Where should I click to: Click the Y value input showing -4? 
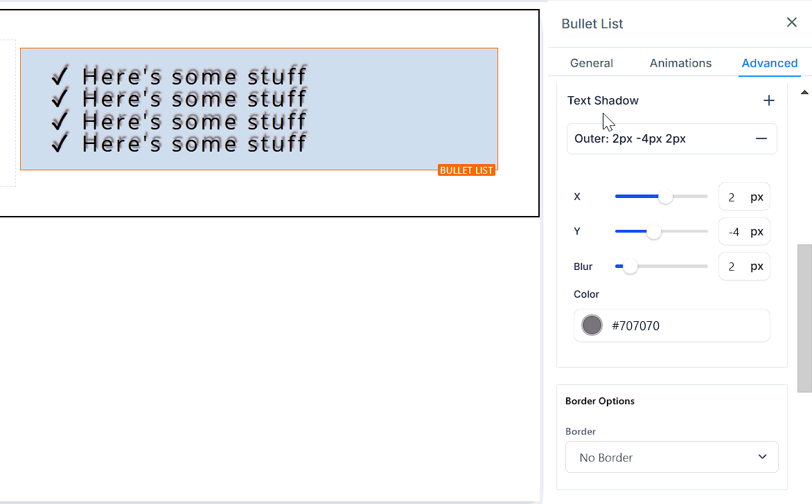(733, 232)
